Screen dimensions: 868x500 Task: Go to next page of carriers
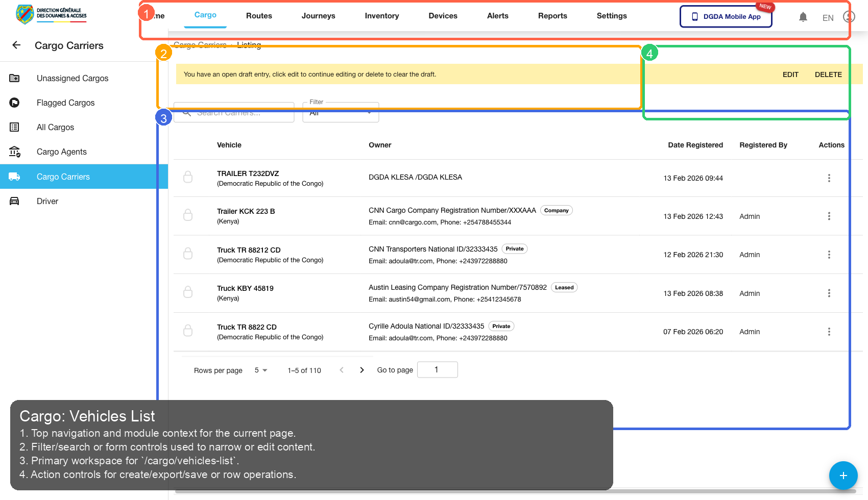click(362, 370)
